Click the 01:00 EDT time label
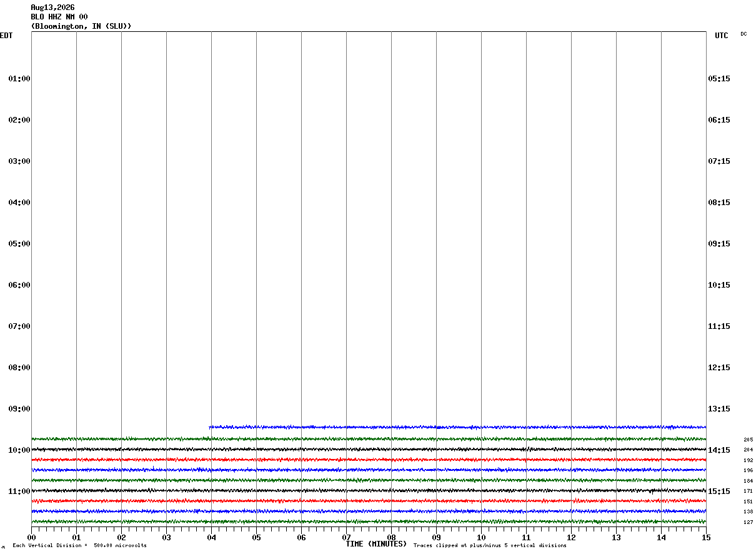Screen dimensions: 756x554 coord(19,79)
